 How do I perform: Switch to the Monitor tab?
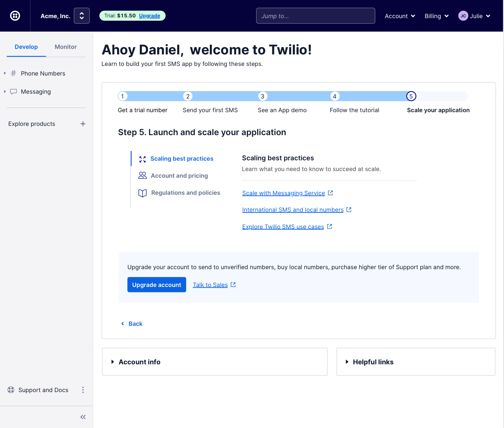click(66, 47)
